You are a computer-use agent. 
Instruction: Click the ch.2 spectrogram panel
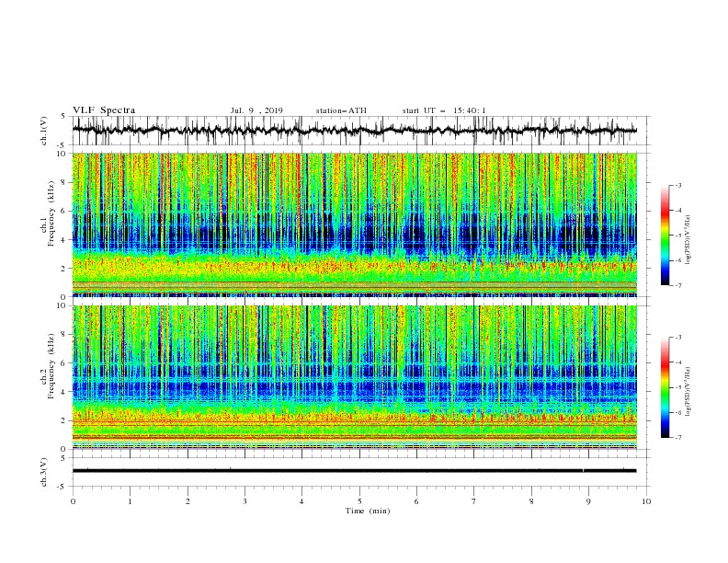pyautogui.click(x=354, y=377)
